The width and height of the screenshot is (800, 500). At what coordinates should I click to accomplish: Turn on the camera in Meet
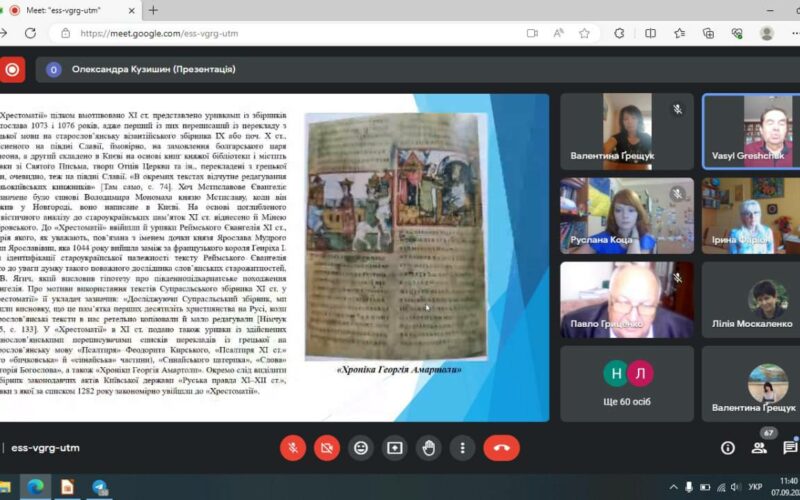click(x=327, y=448)
